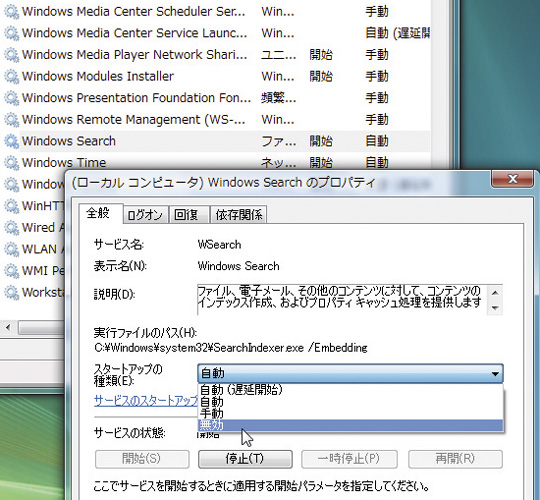The height and width of the screenshot is (500, 540).
Task: Click gear icon for Windows Search service
Action: point(11,141)
